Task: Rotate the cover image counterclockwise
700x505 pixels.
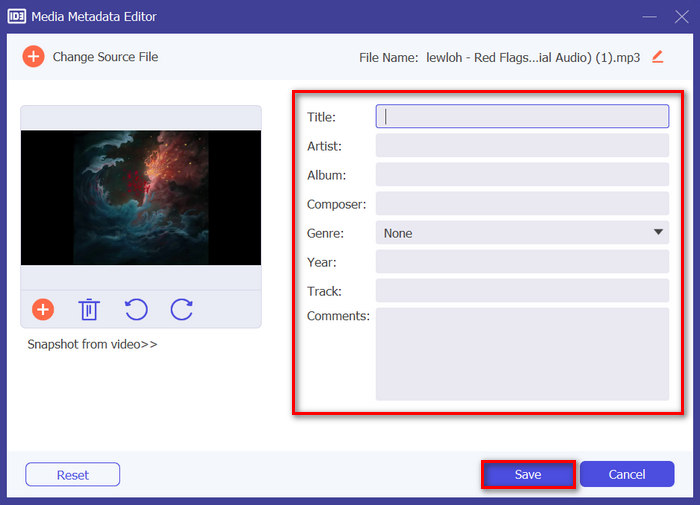Action: pos(136,309)
